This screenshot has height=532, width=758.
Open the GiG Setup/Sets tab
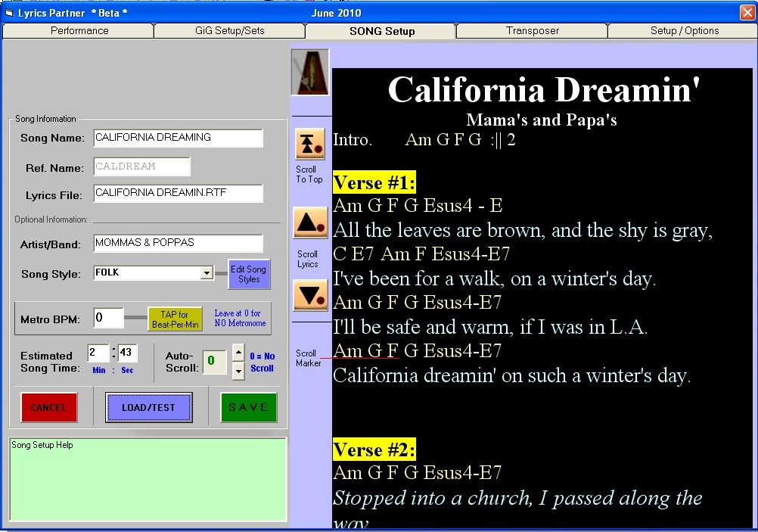coord(230,31)
